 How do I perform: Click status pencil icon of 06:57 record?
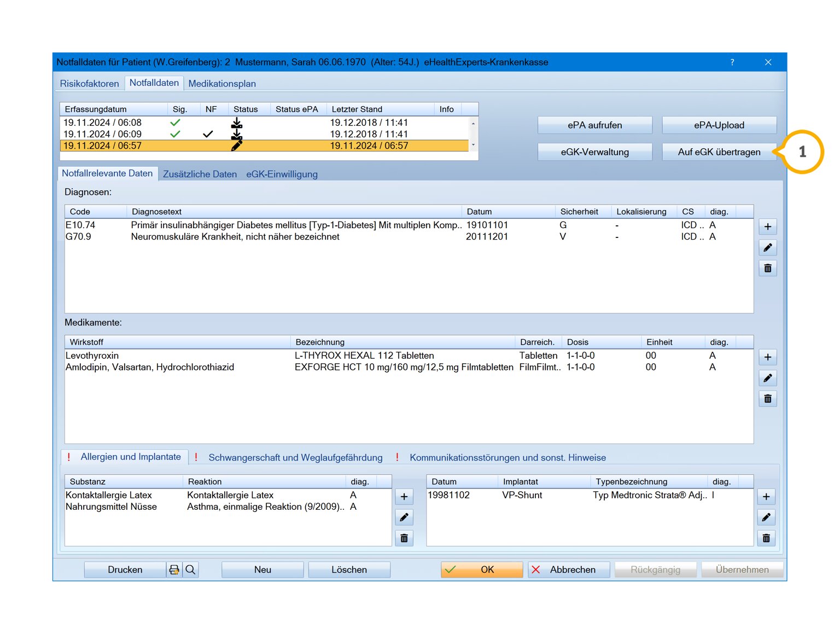(x=237, y=146)
